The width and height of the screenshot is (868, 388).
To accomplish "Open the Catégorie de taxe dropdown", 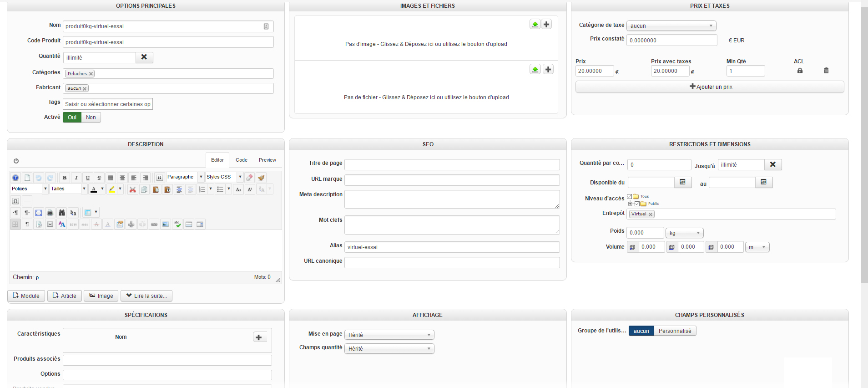I will [671, 26].
